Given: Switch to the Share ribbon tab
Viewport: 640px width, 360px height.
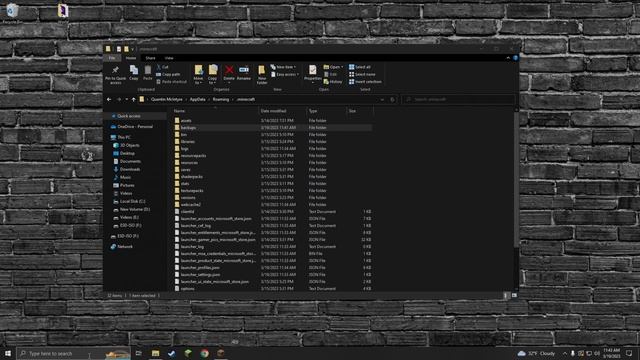Looking at the screenshot, I should click(x=150, y=58).
